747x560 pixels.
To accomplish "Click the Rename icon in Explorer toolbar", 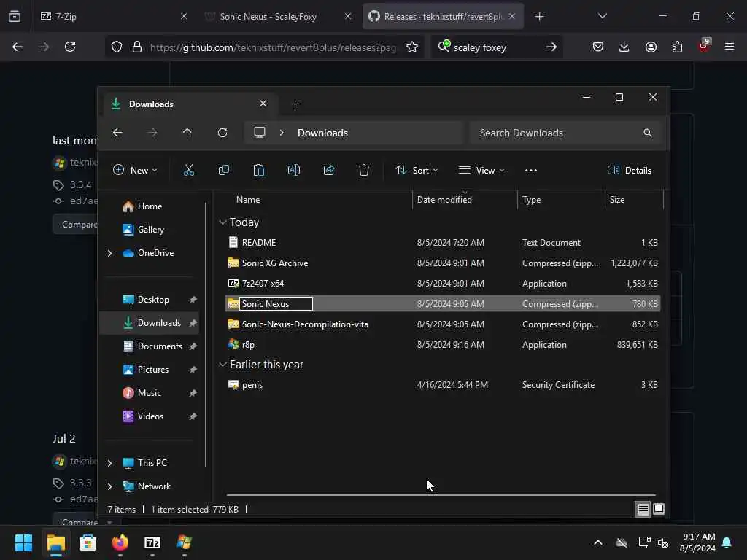I will pos(294,170).
